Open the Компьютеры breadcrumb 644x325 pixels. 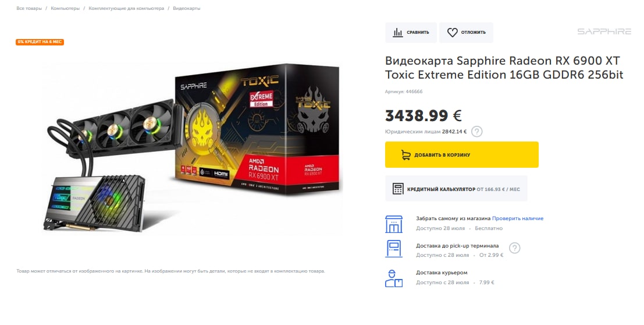pyautogui.click(x=65, y=8)
